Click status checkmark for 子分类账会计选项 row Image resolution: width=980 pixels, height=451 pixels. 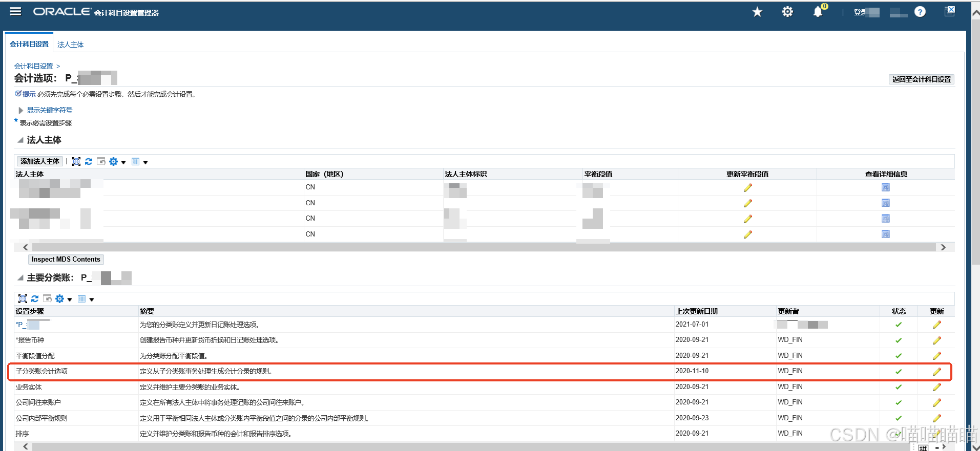point(899,372)
